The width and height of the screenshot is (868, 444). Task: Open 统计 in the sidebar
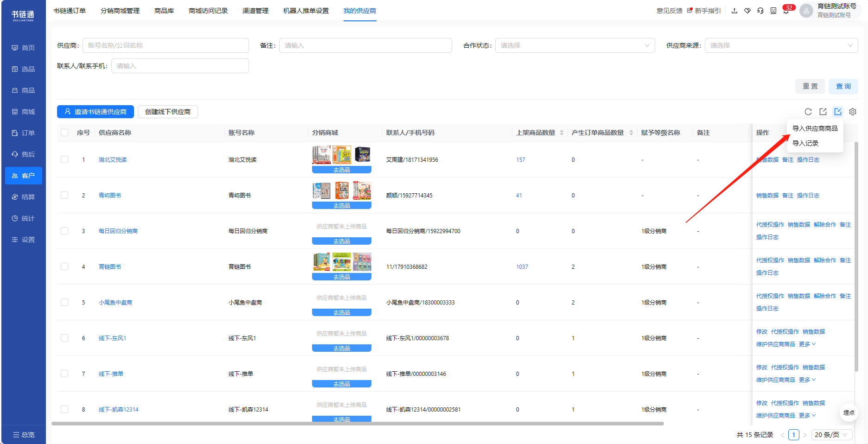pyautogui.click(x=24, y=218)
